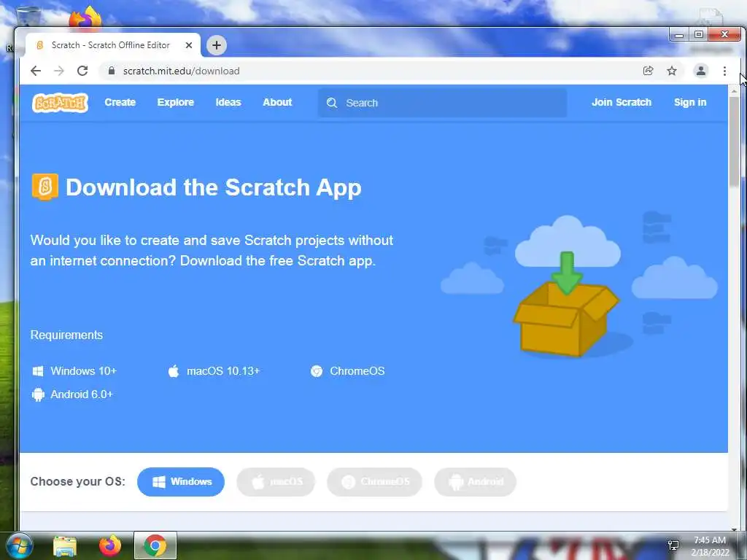Open a new tab with plus button
The height and width of the screenshot is (560, 747).
pos(217,45)
